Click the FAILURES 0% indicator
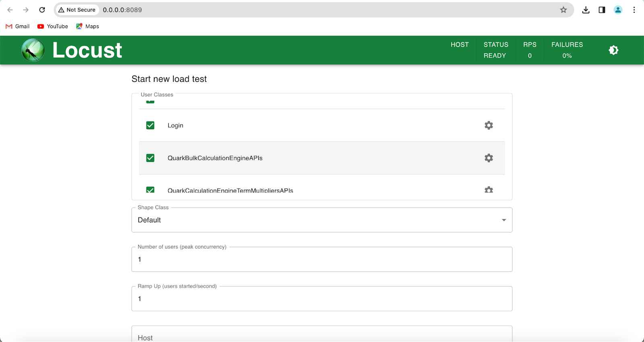This screenshot has height=342, width=644. click(567, 50)
